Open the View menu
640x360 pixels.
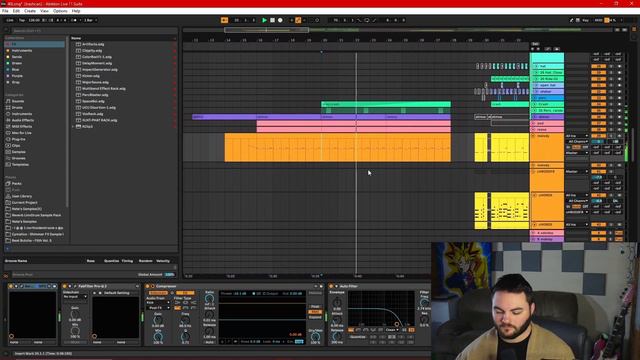[x=44, y=11]
